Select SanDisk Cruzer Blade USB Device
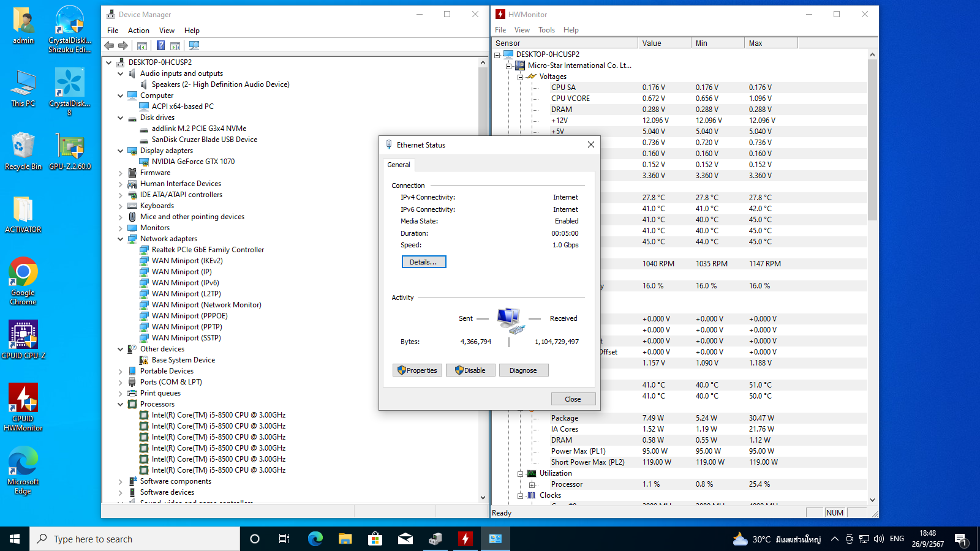Screen dimensions: 980x551 coord(205,140)
